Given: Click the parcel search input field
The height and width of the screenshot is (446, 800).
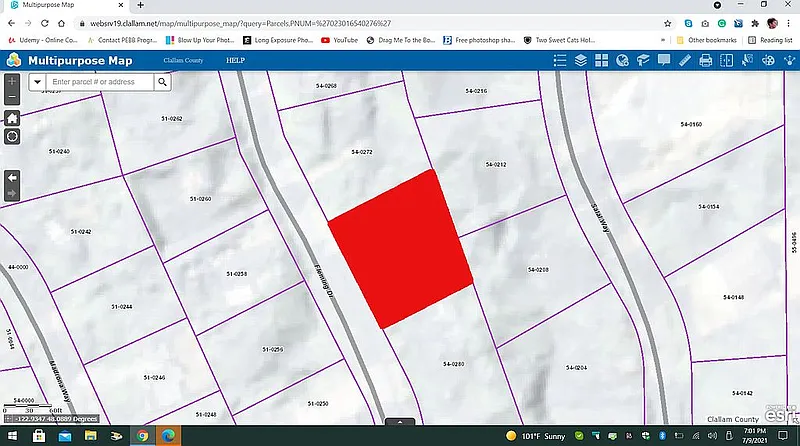Looking at the screenshot, I should point(100,82).
